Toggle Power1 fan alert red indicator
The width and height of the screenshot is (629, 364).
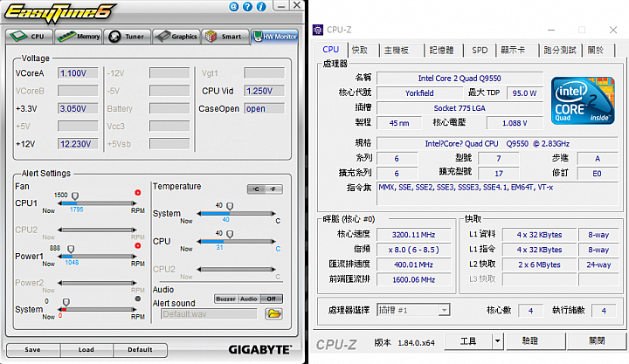tap(138, 246)
